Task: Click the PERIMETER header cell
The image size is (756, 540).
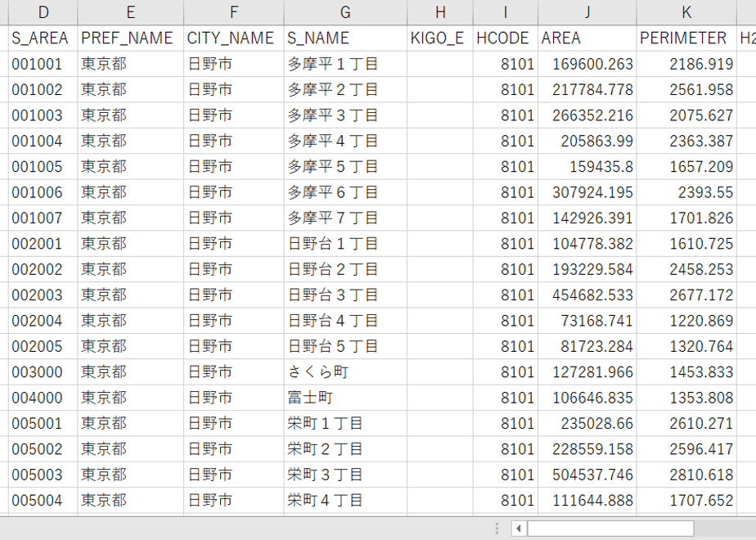Action: (x=686, y=38)
